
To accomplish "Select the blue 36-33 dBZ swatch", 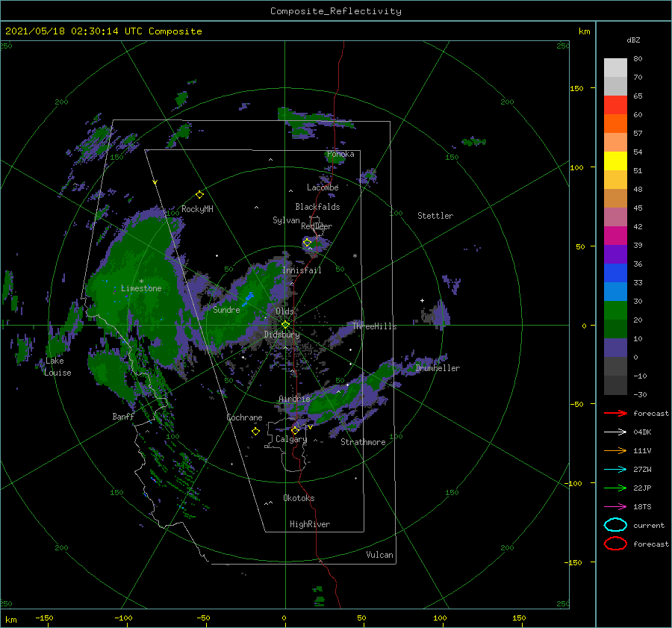I will (x=615, y=273).
